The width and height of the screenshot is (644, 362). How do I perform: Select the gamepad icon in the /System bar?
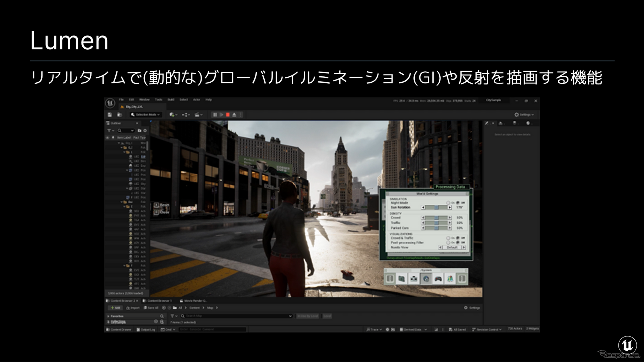click(x=438, y=279)
